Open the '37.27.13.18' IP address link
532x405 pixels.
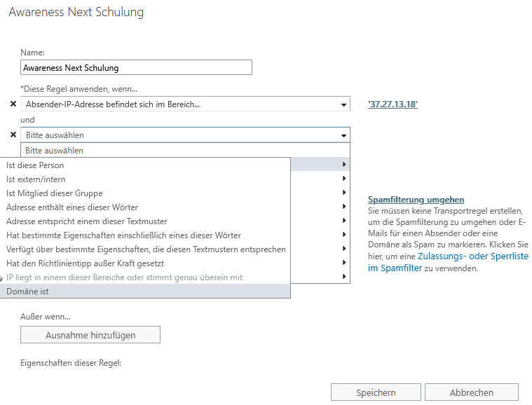pyautogui.click(x=393, y=104)
